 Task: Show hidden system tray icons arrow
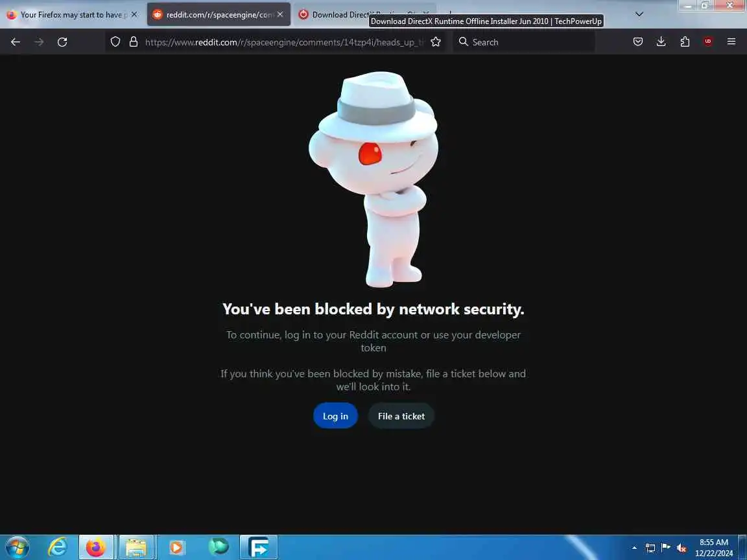pos(634,548)
